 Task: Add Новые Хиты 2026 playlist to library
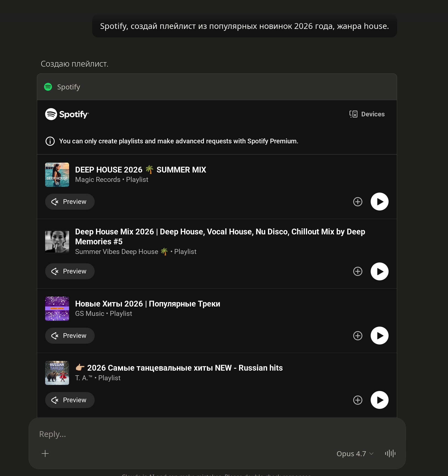pyautogui.click(x=357, y=336)
